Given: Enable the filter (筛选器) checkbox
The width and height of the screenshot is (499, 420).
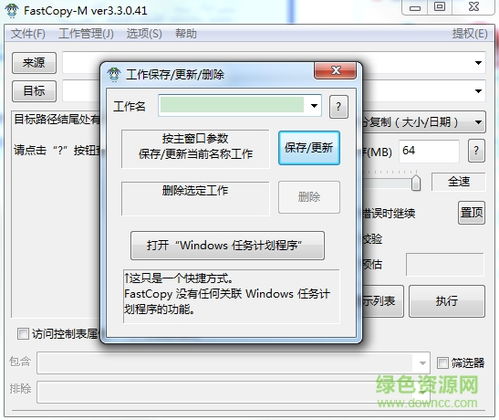Looking at the screenshot, I should click(x=443, y=363).
